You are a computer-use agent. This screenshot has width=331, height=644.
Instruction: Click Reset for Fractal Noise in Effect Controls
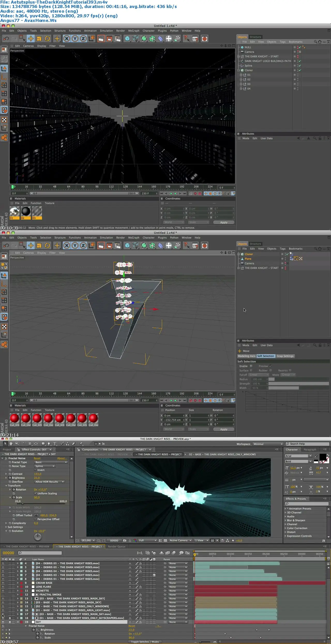tap(37, 458)
